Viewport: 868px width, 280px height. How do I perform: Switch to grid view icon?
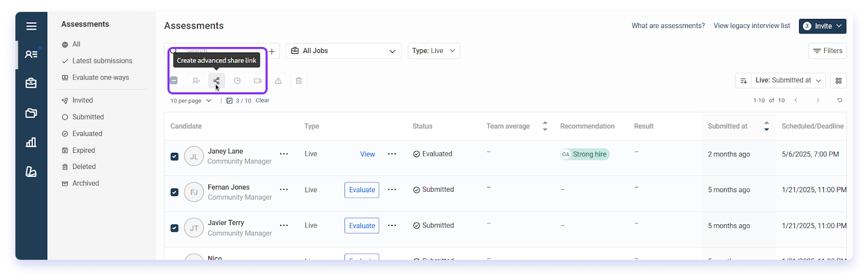[x=839, y=81]
